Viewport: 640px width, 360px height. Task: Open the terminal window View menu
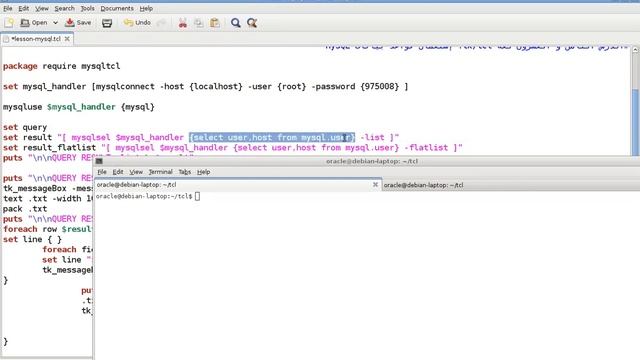coord(136,172)
